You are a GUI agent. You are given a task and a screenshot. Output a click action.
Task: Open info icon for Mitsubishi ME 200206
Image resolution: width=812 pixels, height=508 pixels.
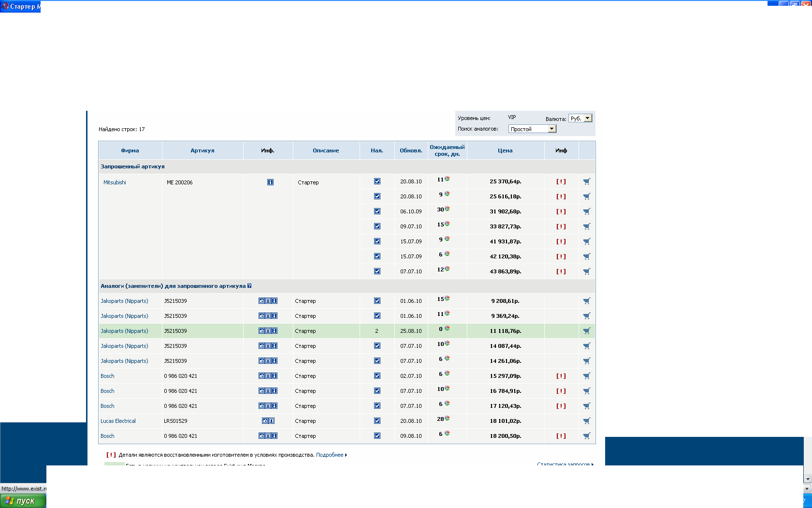click(x=270, y=182)
